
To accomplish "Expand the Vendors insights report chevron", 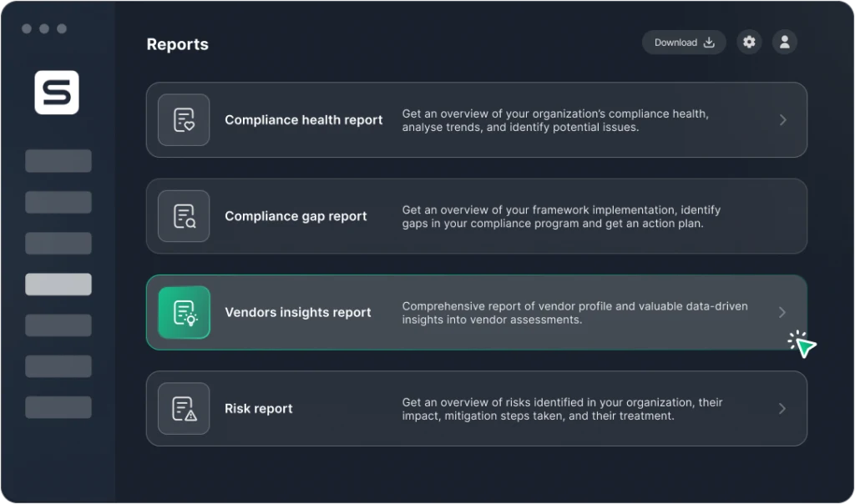I will [782, 313].
